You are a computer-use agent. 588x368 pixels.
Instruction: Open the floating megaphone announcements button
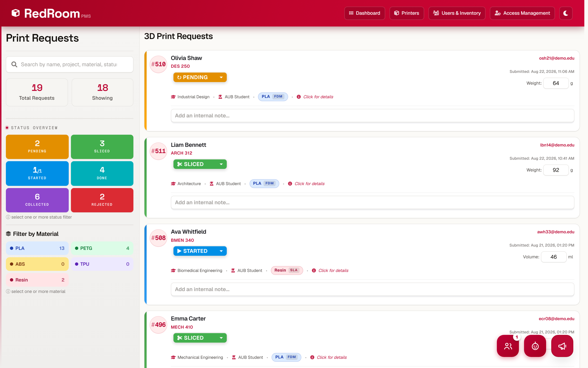click(562, 346)
